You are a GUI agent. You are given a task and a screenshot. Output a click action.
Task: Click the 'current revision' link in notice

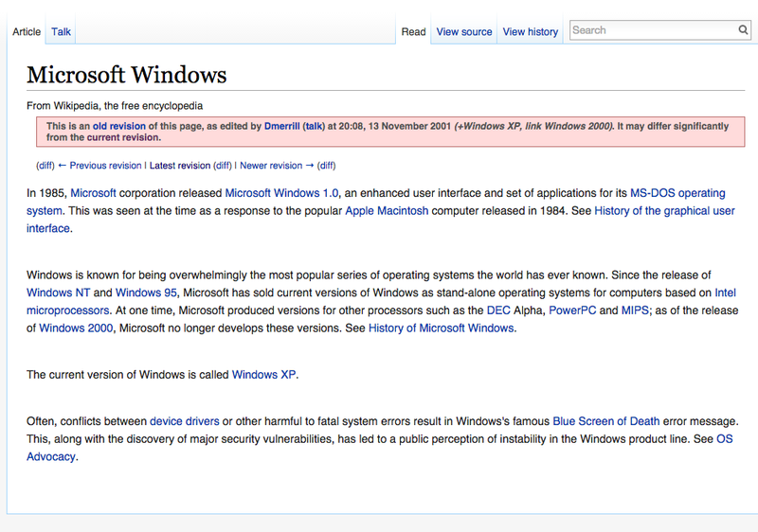point(123,137)
